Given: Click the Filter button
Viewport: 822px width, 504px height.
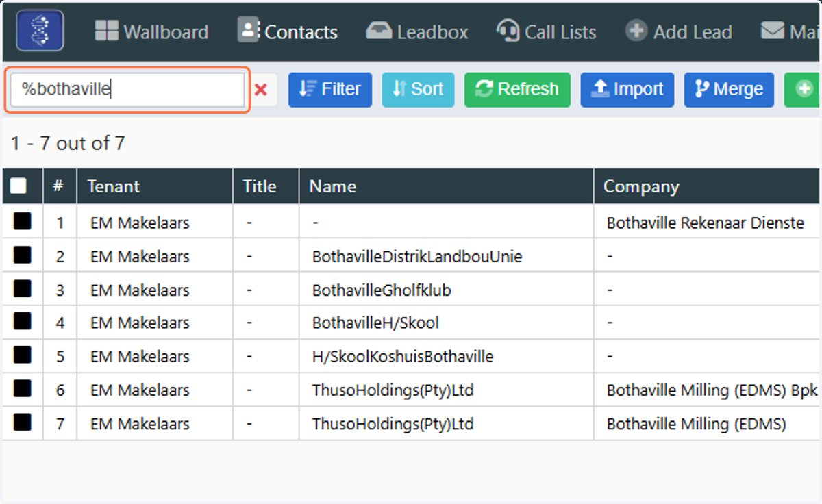Looking at the screenshot, I should [330, 90].
